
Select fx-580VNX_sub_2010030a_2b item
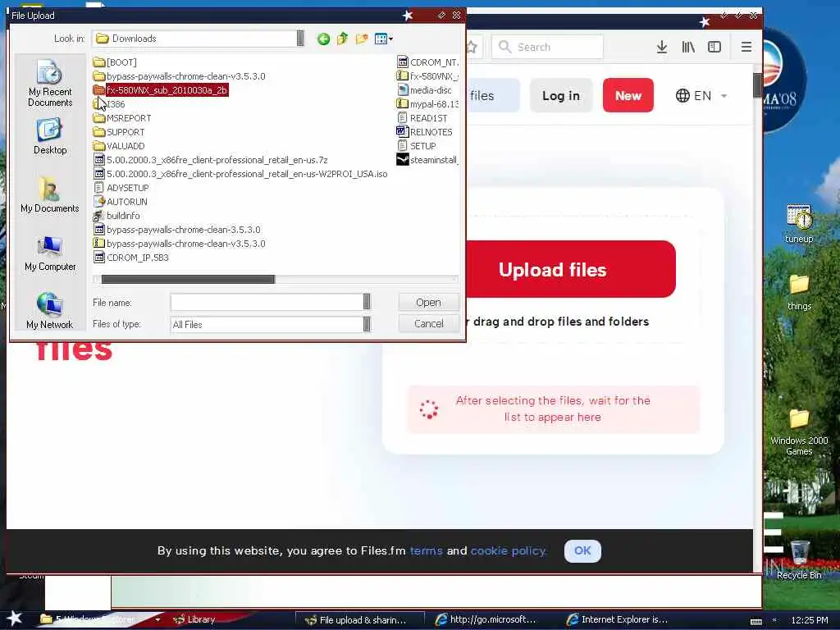tap(160, 90)
